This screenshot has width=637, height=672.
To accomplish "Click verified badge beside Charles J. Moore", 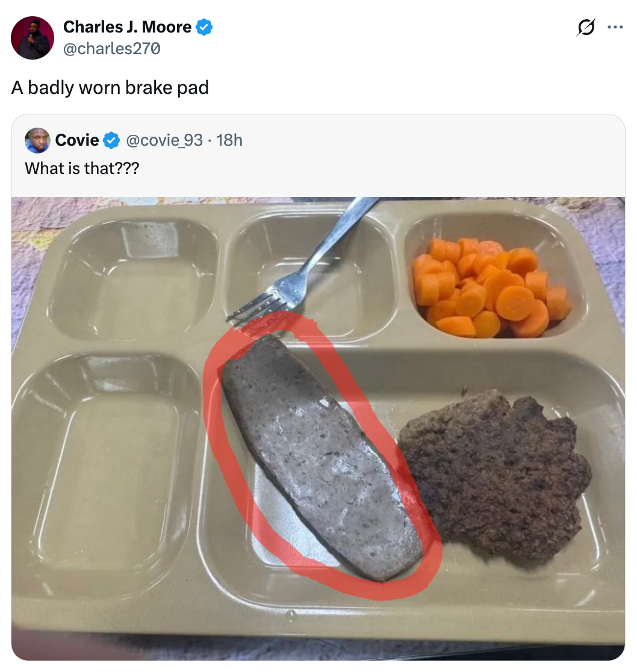I will [204, 27].
